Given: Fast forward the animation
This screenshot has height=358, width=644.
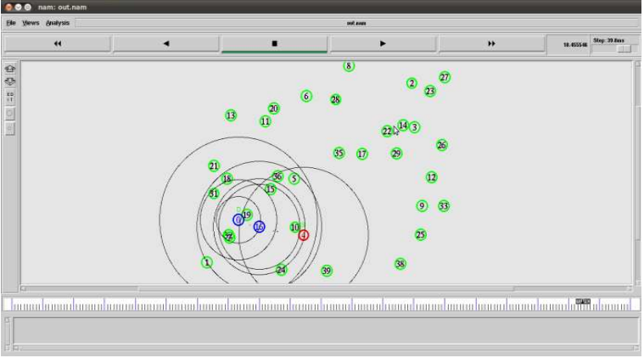Looking at the screenshot, I should coord(491,43).
